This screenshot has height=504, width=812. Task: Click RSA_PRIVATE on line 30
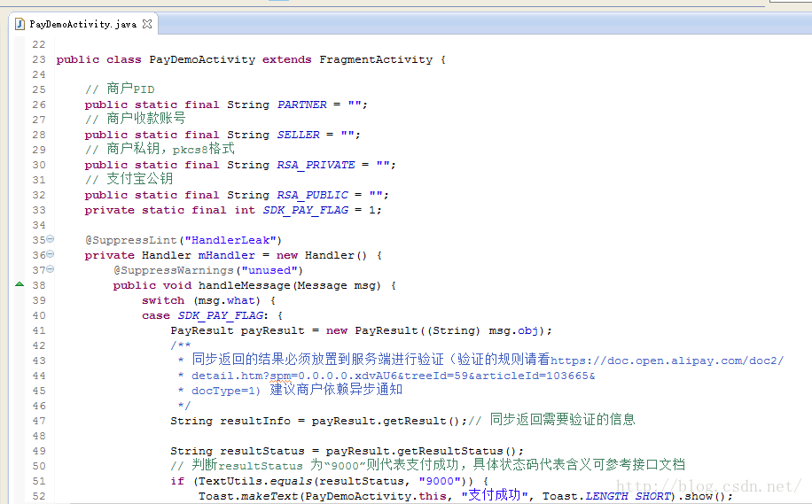316,165
